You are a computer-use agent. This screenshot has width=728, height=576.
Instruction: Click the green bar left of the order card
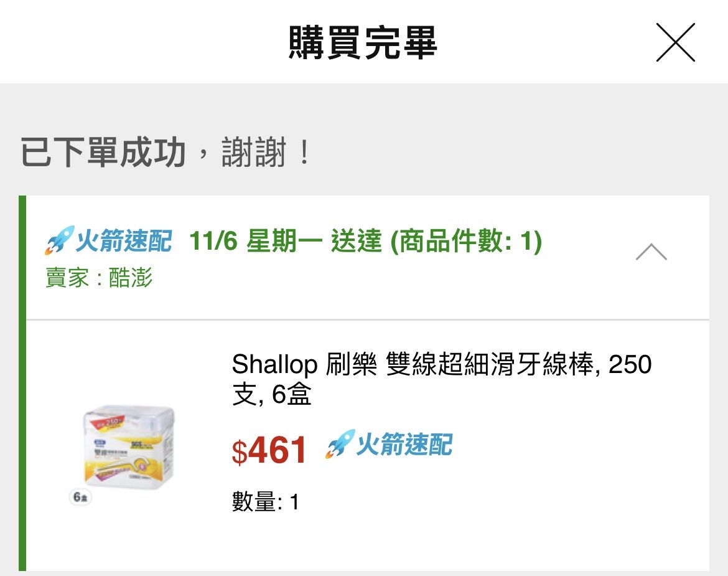[x=22, y=383]
